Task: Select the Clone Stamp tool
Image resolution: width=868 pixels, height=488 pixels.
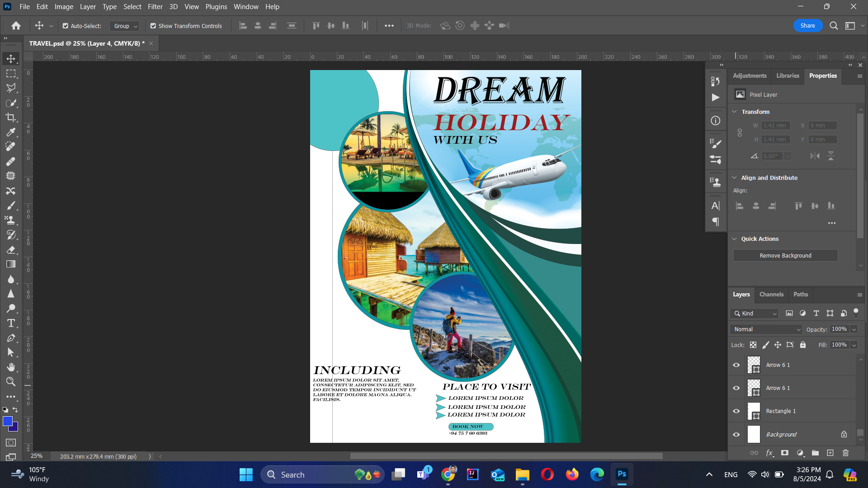Action: pos(11,220)
